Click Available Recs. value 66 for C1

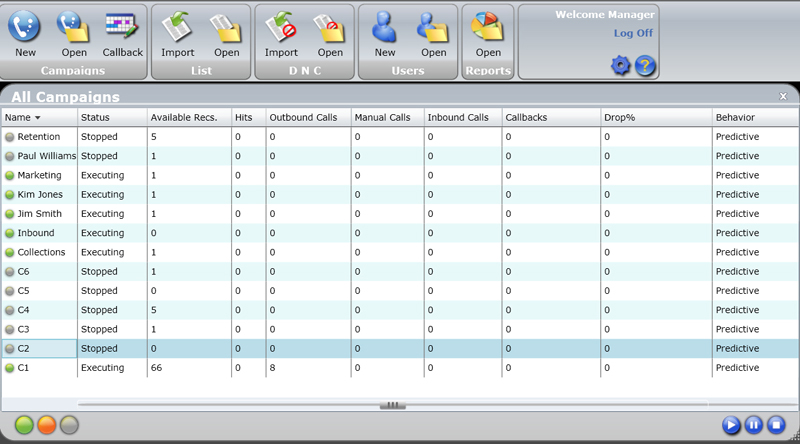(x=156, y=367)
